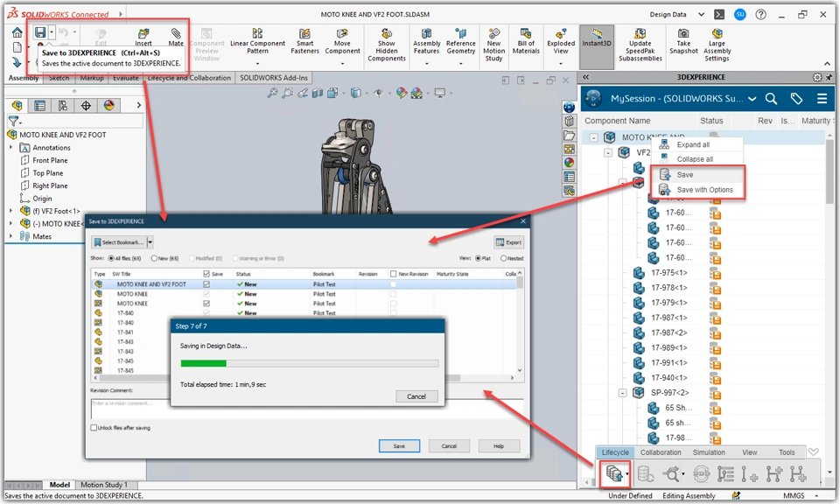The image size is (840, 504).
Task: Click the help question mark icon
Action: 760,15
